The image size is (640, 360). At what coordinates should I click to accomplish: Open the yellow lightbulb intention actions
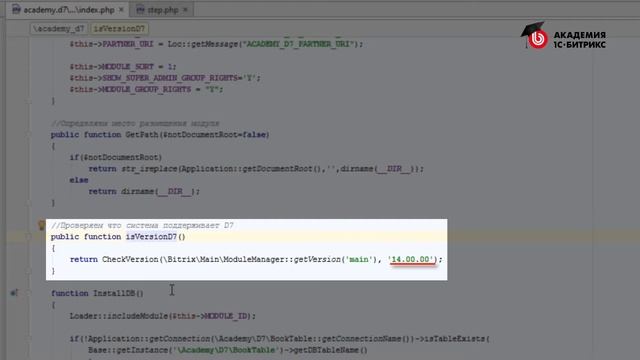tap(41, 225)
